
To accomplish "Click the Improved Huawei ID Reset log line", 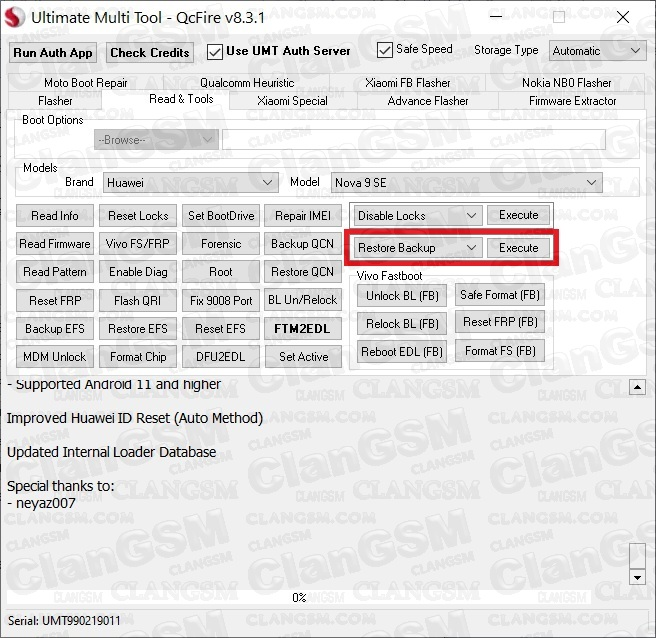I will click(x=135, y=418).
